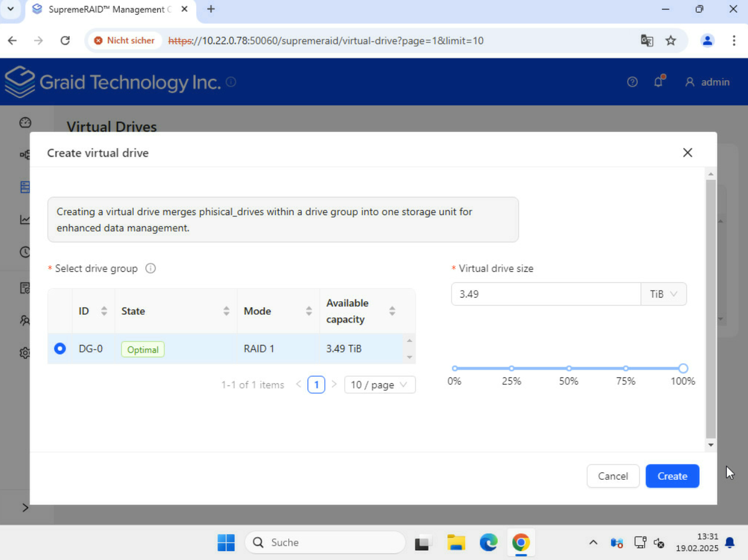Click the dialog scrollbar down arrow
748x560 pixels.
pyautogui.click(x=711, y=445)
